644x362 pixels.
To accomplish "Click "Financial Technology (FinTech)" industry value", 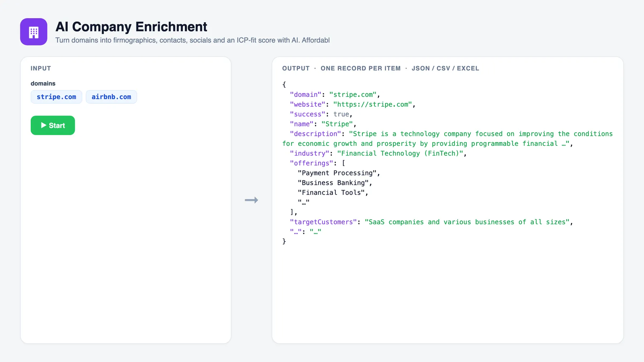I will pyautogui.click(x=400, y=153).
